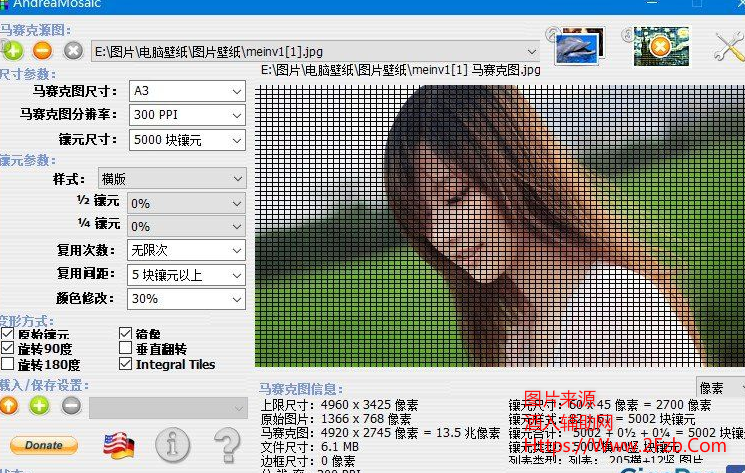Screen dimensions: 745x473
Task: Click the orange load settings icon
Action: tap(9, 405)
